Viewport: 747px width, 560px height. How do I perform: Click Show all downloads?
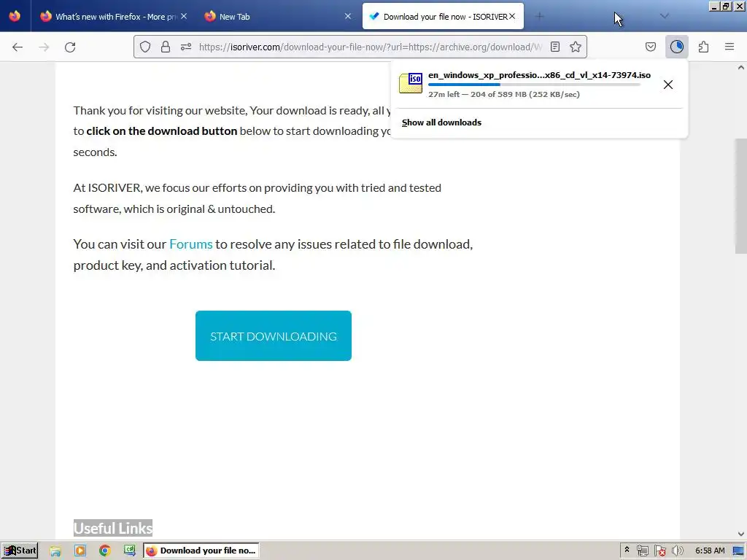(441, 122)
